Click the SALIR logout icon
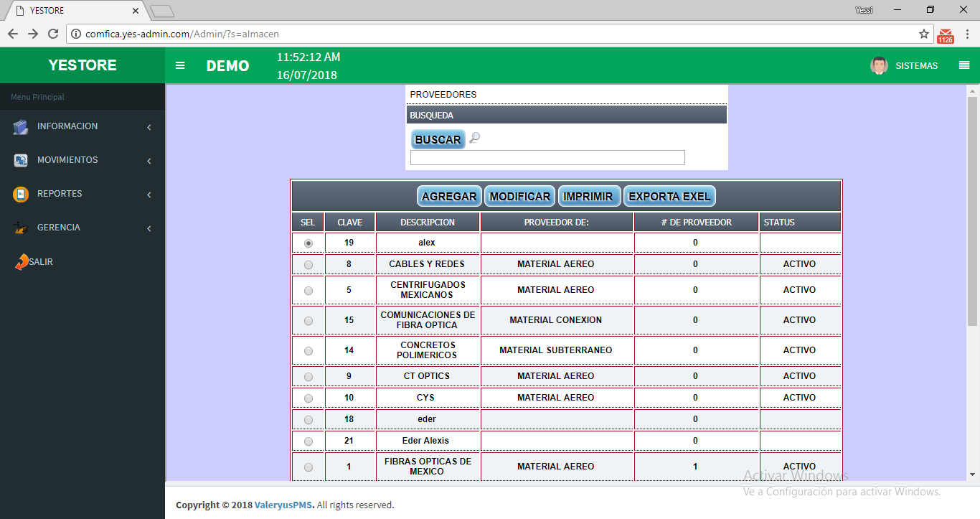The width and height of the screenshot is (980, 519). (x=21, y=263)
